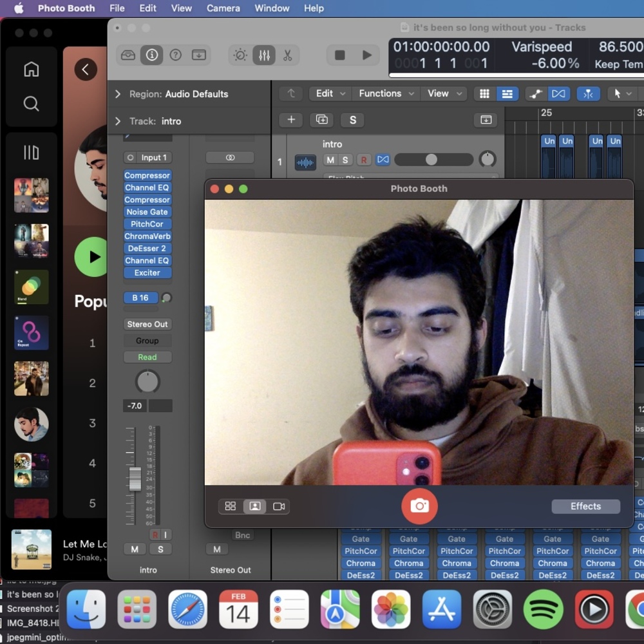The height and width of the screenshot is (644, 644).
Task: Stop playback in Logic Pro
Action: 339,55
